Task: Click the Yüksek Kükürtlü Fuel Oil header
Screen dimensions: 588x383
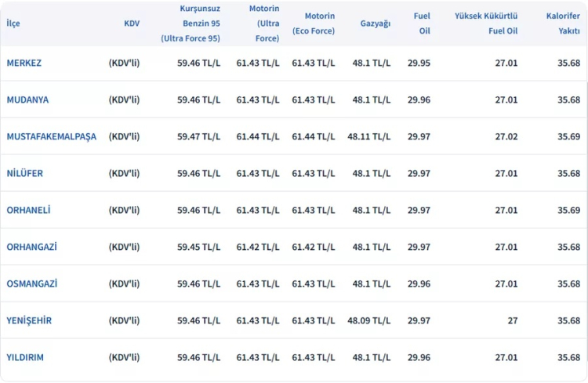Action: point(486,23)
